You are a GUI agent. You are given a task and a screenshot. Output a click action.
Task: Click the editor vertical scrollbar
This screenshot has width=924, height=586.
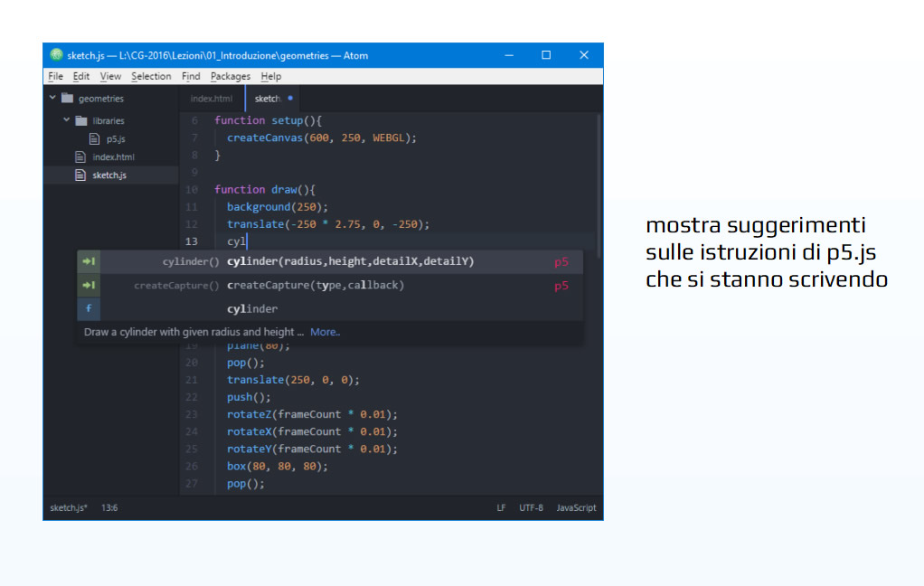coord(599,185)
